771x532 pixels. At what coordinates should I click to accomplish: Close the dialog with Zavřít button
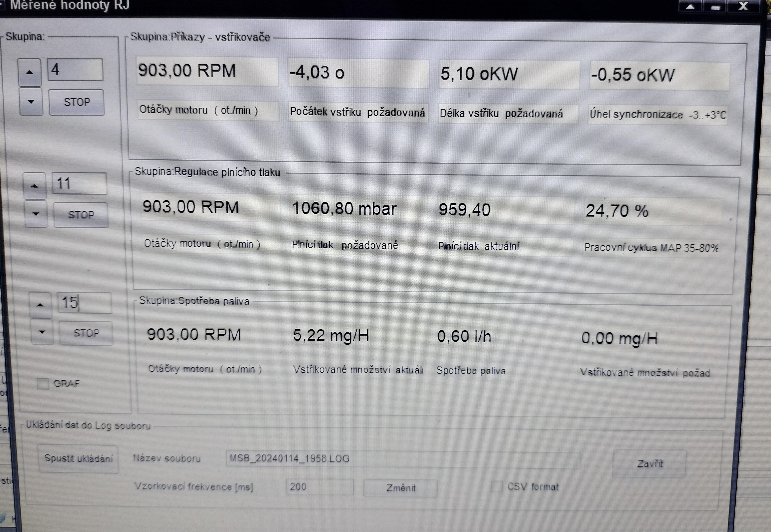[649, 464]
